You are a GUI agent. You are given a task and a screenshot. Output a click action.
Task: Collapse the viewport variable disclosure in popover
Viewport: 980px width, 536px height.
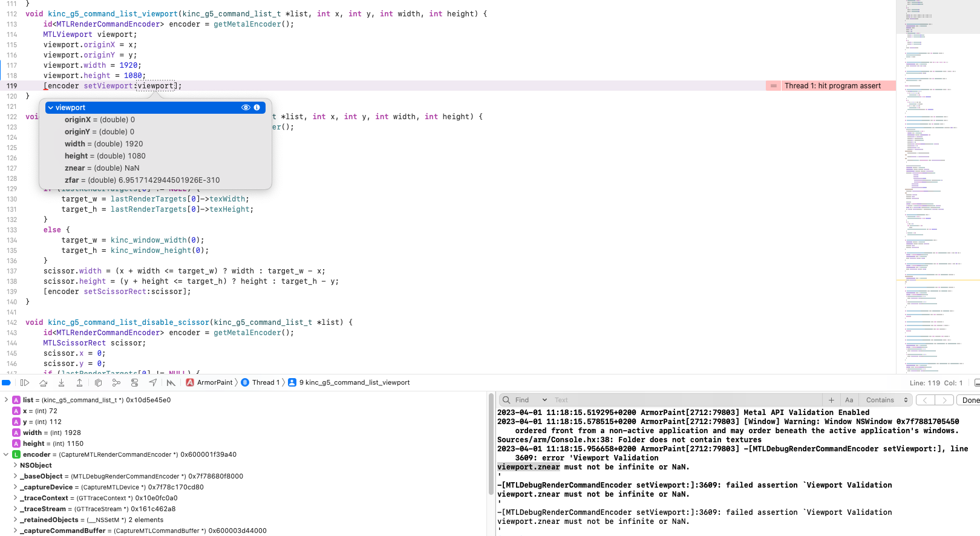point(51,108)
